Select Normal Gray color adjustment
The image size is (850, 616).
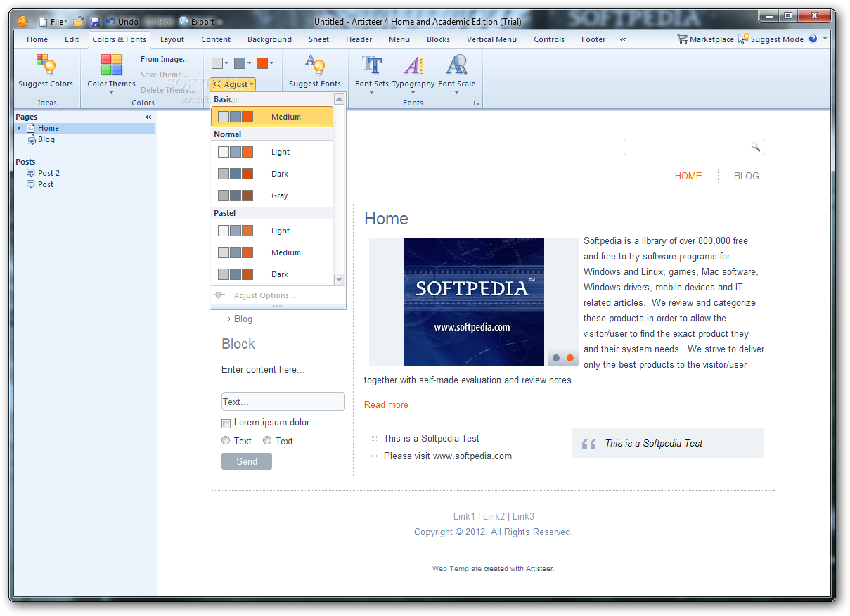click(x=271, y=195)
